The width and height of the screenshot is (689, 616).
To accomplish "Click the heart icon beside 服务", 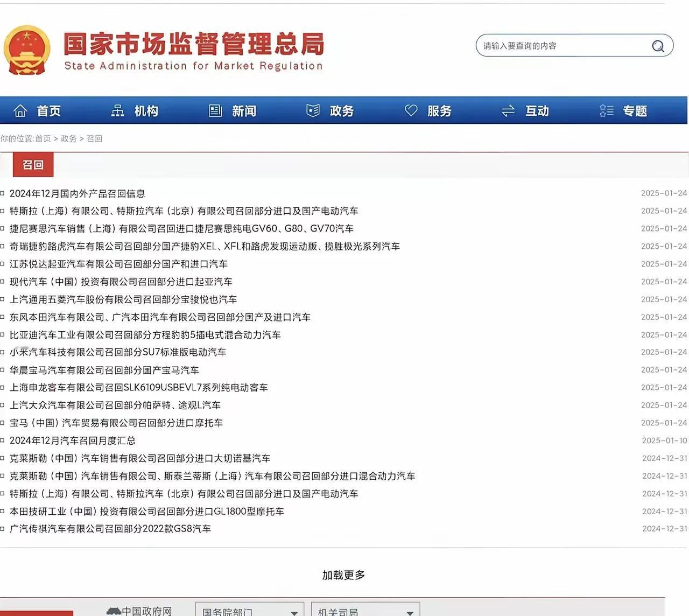I will 411,111.
